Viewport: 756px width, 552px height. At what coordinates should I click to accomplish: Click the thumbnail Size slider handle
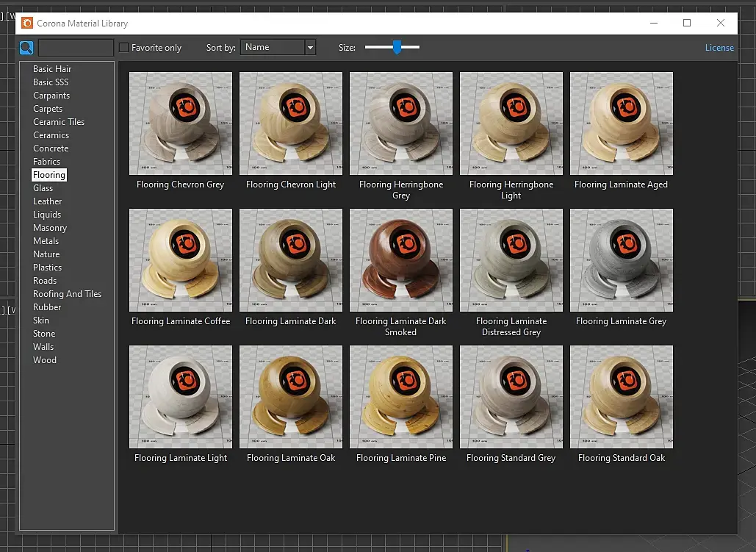397,47
